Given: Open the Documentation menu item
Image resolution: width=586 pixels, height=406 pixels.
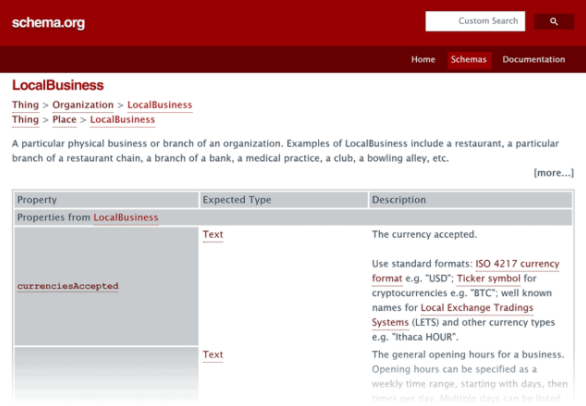Looking at the screenshot, I should tap(534, 59).
